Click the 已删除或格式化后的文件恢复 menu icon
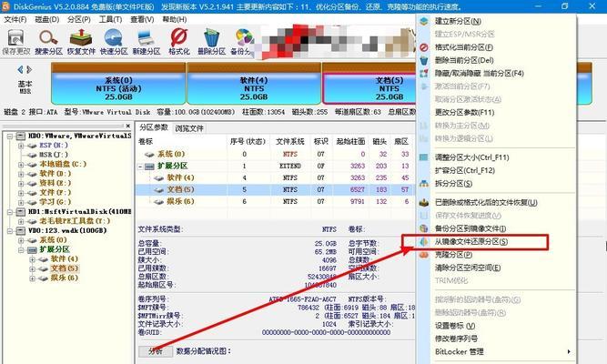The height and width of the screenshot is (364, 607). click(424, 203)
